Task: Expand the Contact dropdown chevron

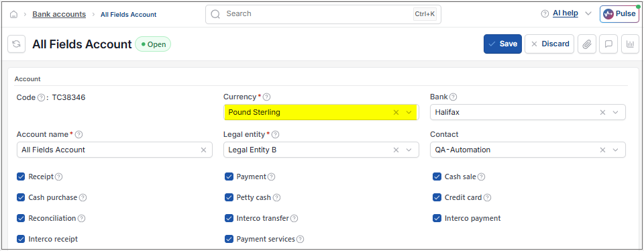Action: [615, 150]
